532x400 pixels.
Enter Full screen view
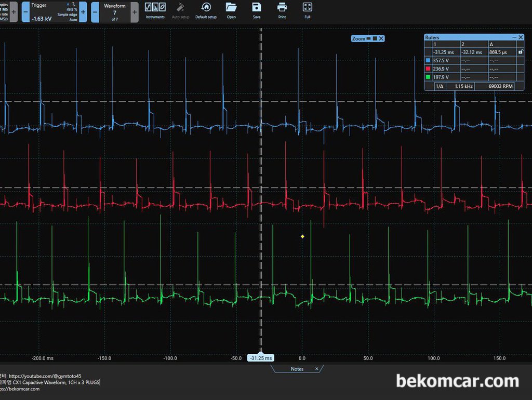[307, 9]
